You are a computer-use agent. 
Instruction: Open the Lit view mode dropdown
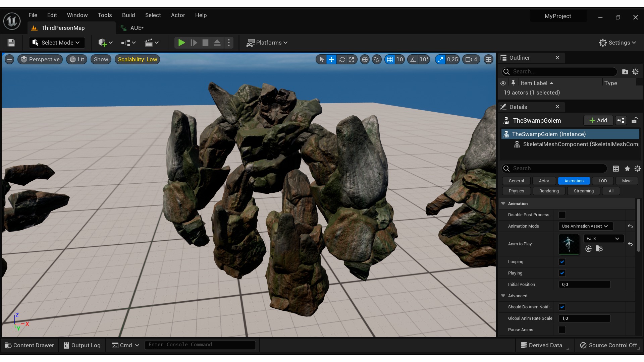[x=76, y=59]
